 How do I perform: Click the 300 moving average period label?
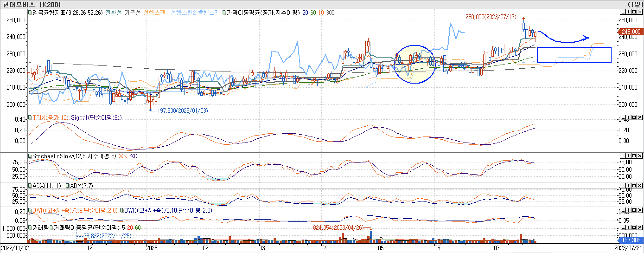[x=330, y=13]
